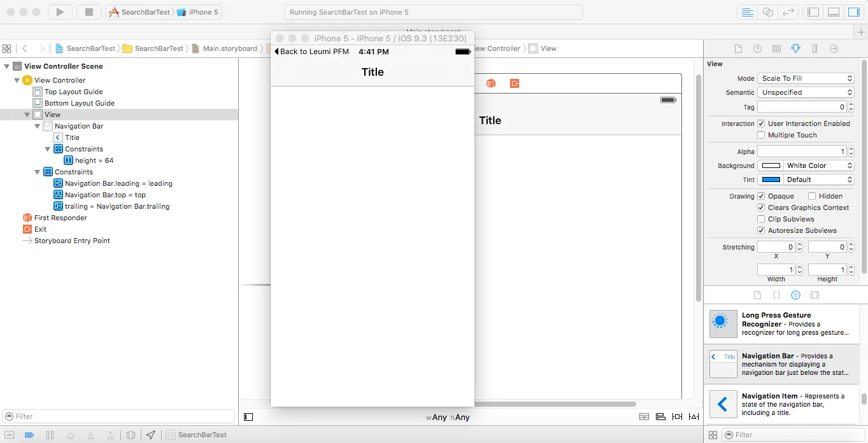This screenshot has height=443, width=868.
Task: Toggle the debug area pane button
Action: (834, 12)
